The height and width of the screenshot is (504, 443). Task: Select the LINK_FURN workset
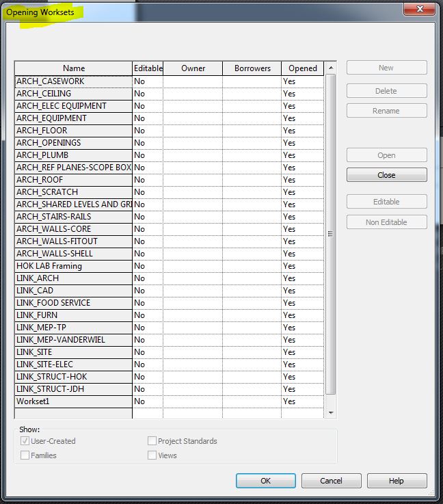[74, 315]
